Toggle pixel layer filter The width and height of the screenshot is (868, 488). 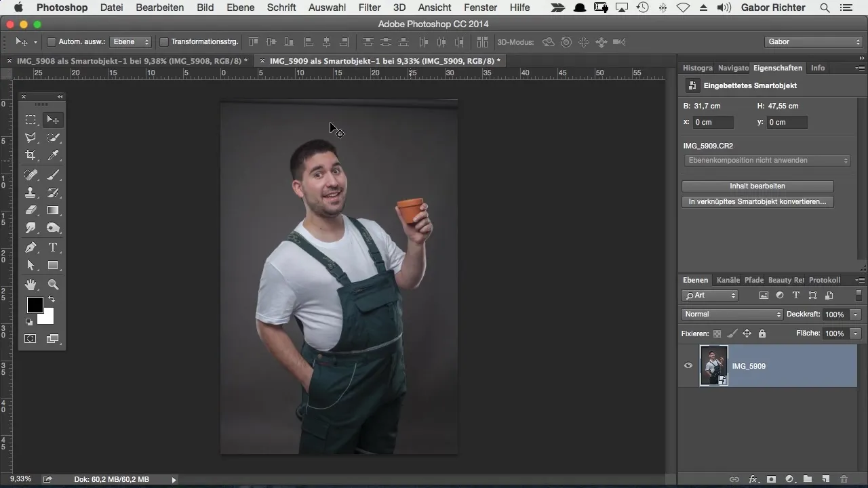coord(764,296)
